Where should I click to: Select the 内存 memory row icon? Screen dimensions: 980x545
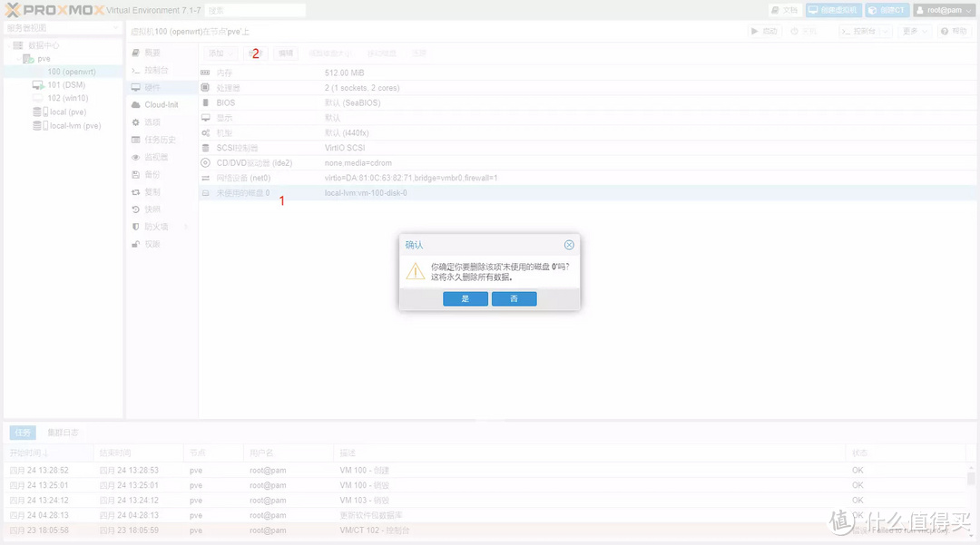coord(205,73)
